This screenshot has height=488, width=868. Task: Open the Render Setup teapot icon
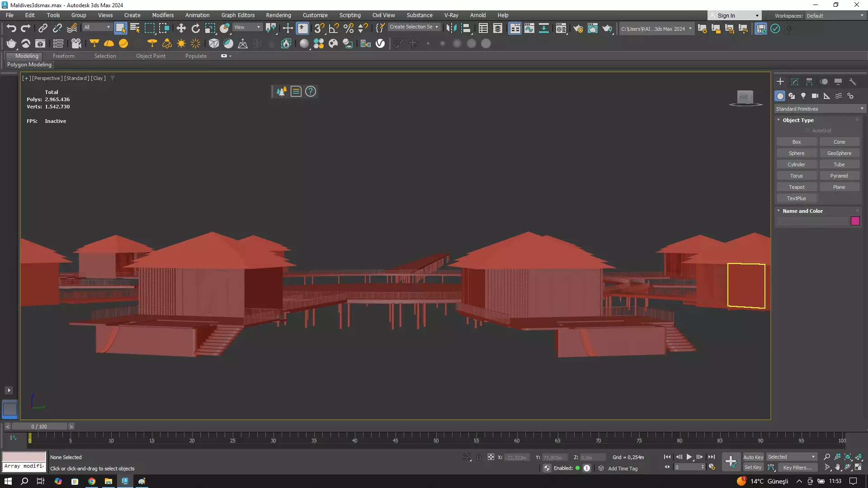(x=578, y=28)
